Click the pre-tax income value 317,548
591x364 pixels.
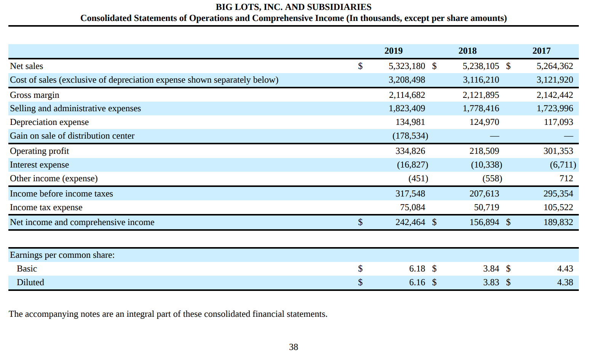click(x=410, y=193)
